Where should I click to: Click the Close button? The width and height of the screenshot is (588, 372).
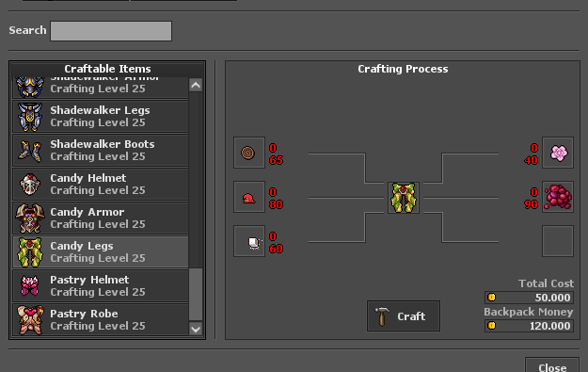pos(552,366)
